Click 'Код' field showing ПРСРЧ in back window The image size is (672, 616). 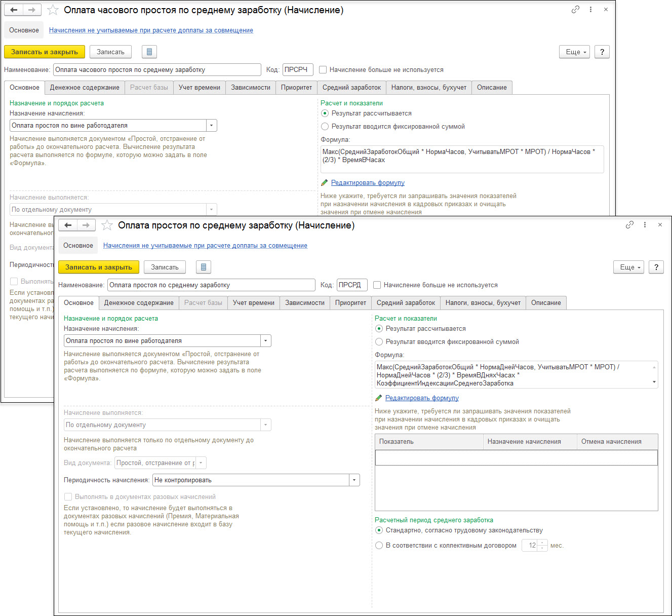click(298, 70)
